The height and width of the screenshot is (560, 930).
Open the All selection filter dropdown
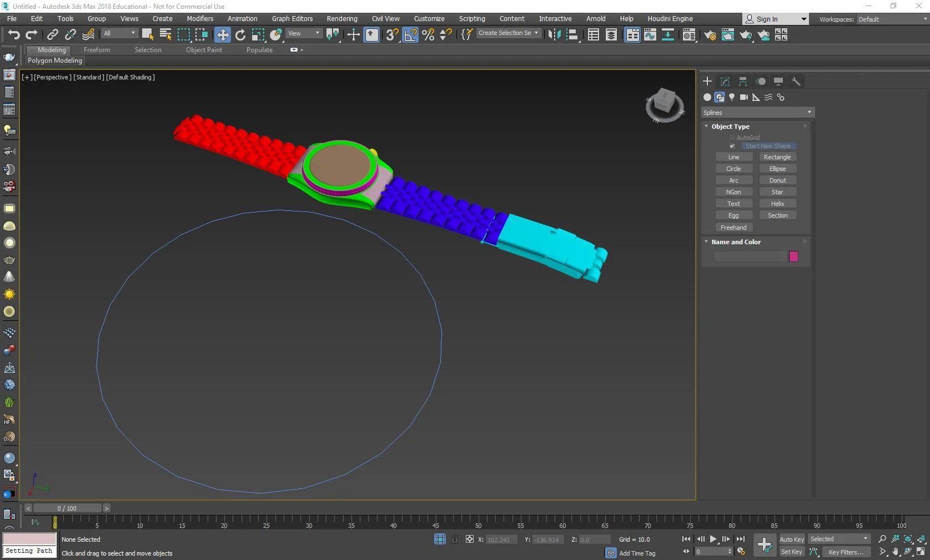coord(119,33)
